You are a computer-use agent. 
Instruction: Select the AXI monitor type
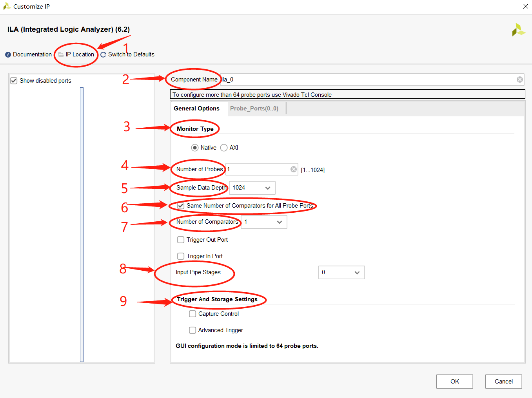[x=224, y=148]
